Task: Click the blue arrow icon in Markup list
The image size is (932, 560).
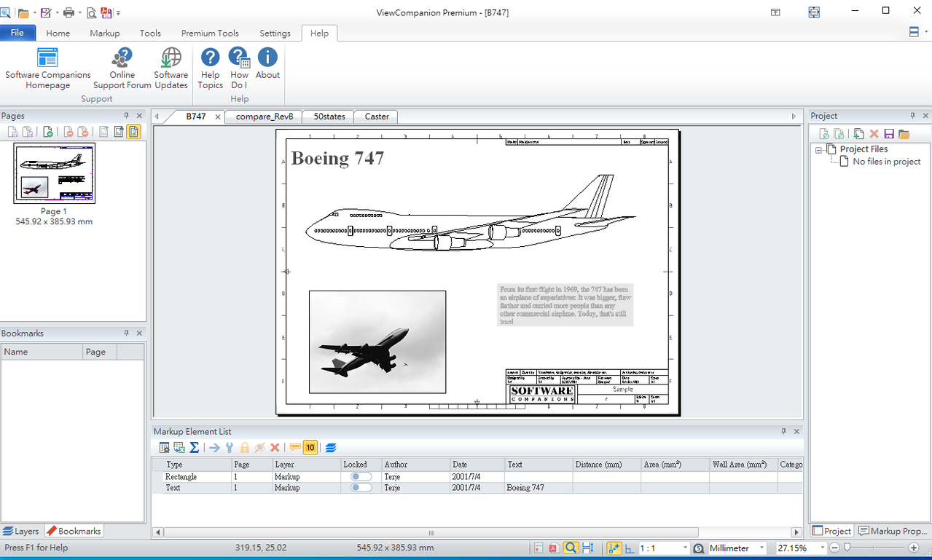Action: [214, 448]
